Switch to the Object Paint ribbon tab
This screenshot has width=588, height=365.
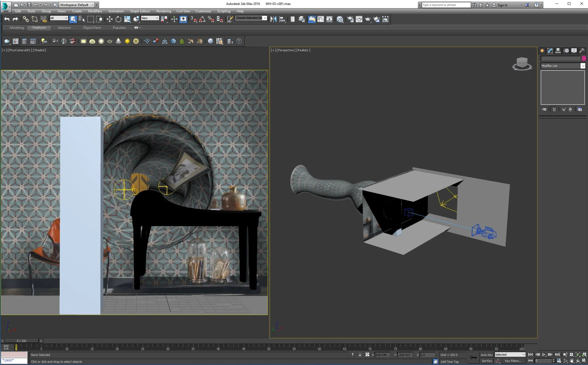pos(92,28)
